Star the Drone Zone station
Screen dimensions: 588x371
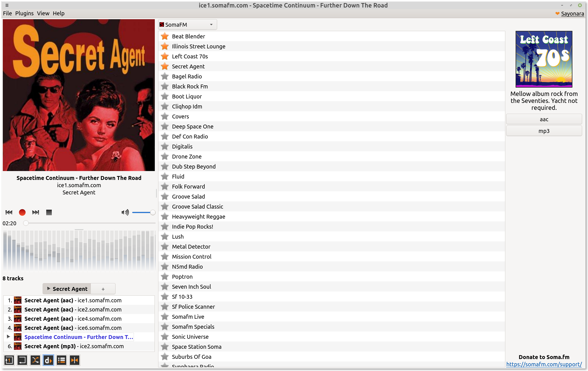[x=165, y=156]
